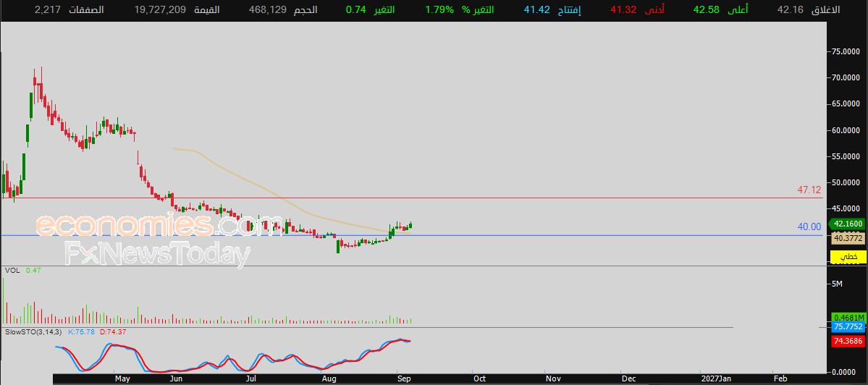Select the K:75.78 stochastic reading
The width and height of the screenshot is (868, 385).
[81, 332]
